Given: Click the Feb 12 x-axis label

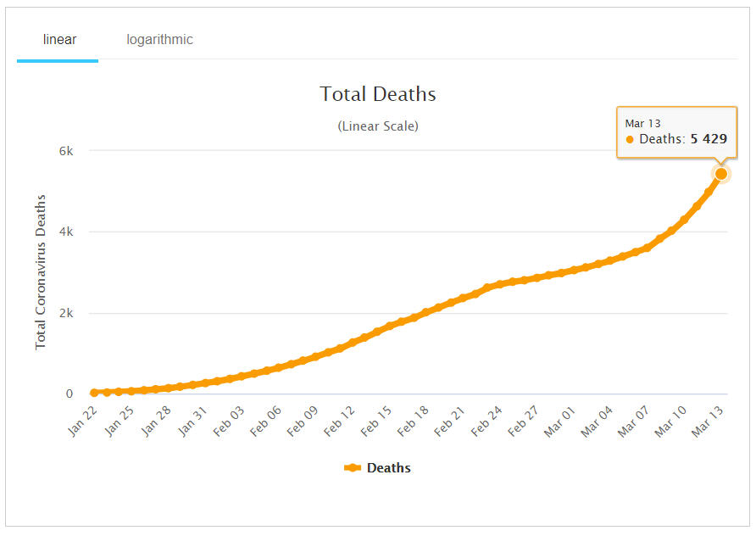Looking at the screenshot, I should 339,421.
